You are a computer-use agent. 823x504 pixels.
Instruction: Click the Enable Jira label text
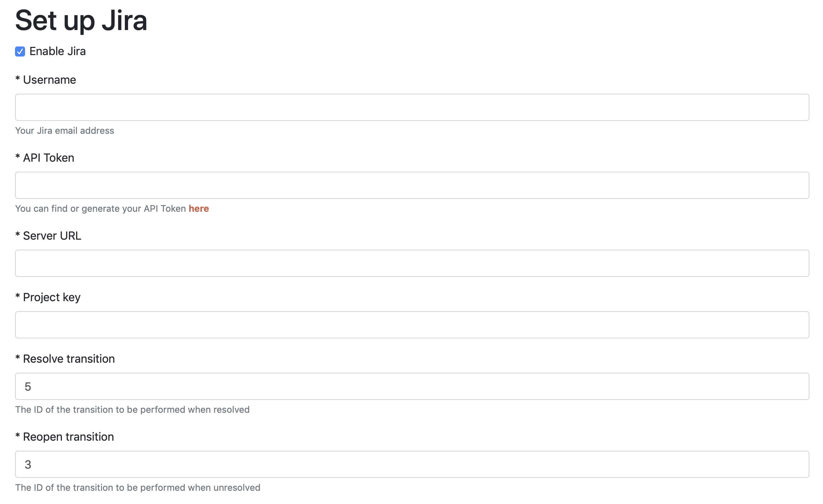click(58, 51)
